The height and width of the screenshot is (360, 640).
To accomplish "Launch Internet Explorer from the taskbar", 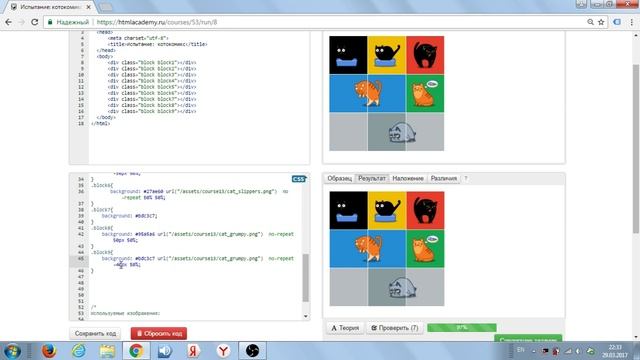I will [x=78, y=351].
